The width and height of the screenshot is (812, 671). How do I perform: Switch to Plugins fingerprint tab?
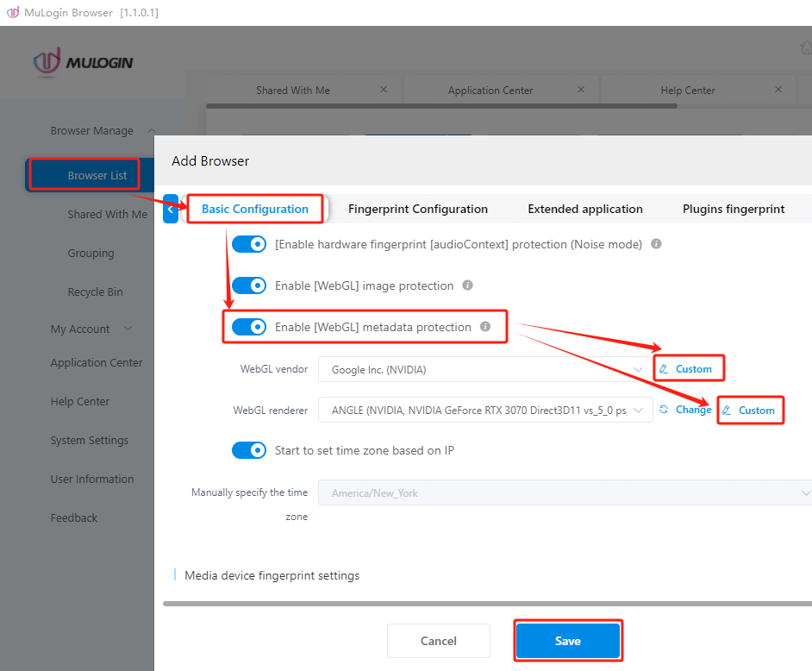coord(734,209)
